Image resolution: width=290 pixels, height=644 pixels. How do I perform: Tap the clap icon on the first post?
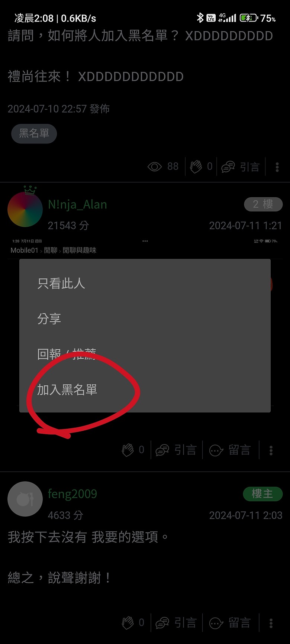pos(196,166)
